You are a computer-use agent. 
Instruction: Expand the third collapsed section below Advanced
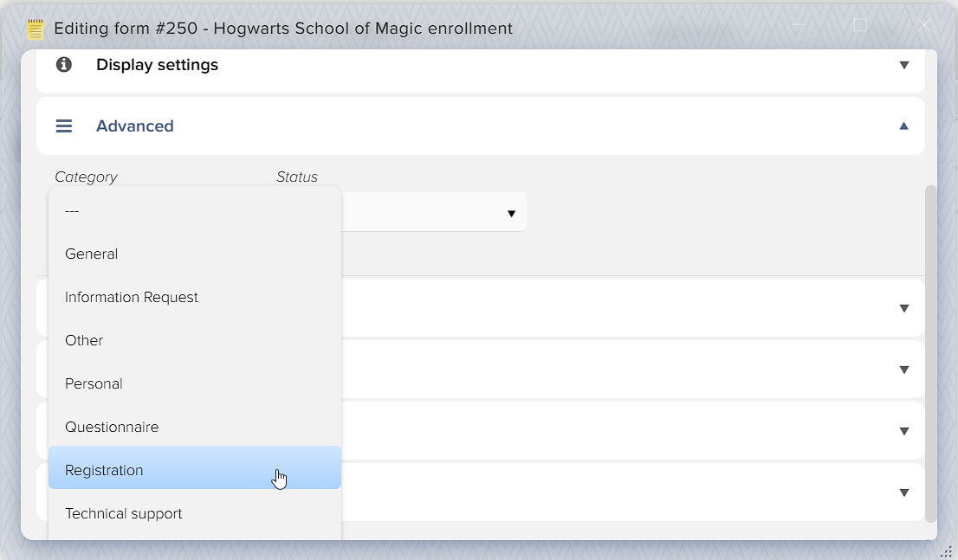pos(903,431)
